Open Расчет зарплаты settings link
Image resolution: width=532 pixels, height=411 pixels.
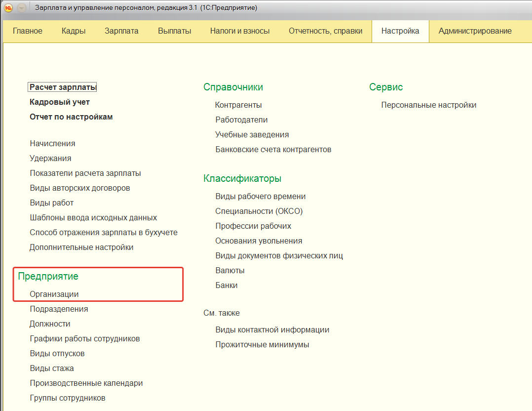(63, 87)
